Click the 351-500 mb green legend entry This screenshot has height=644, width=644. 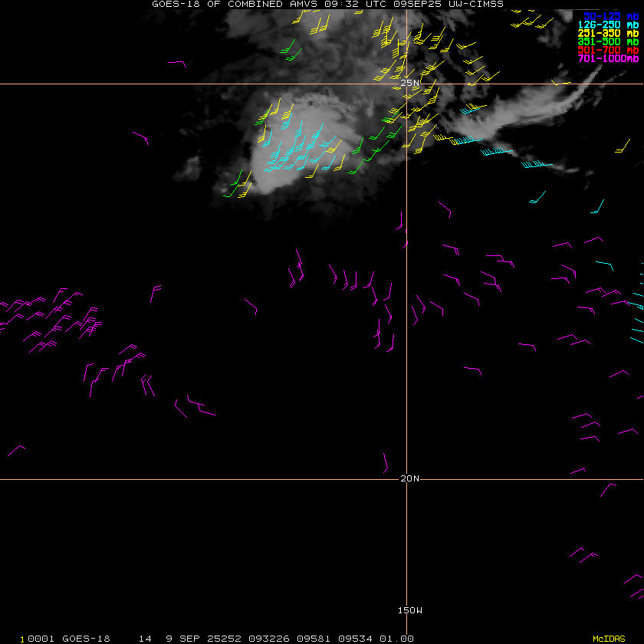[608, 41]
